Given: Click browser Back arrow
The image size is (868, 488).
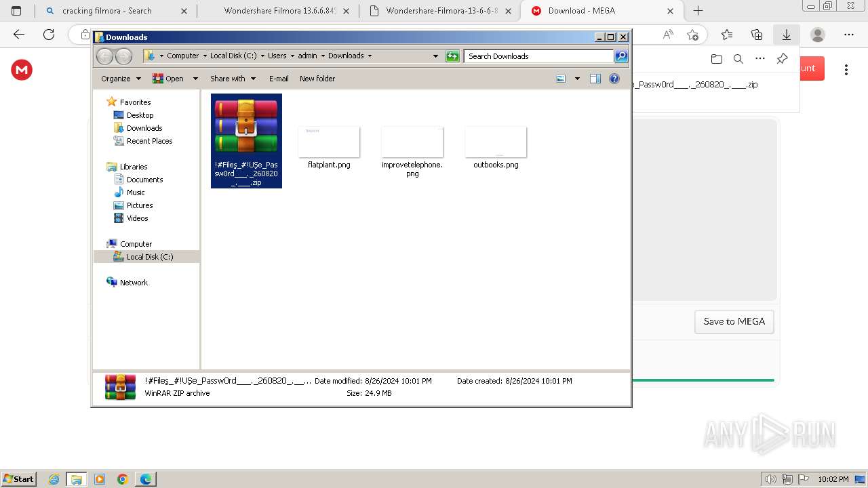Looking at the screenshot, I should coord(19,35).
